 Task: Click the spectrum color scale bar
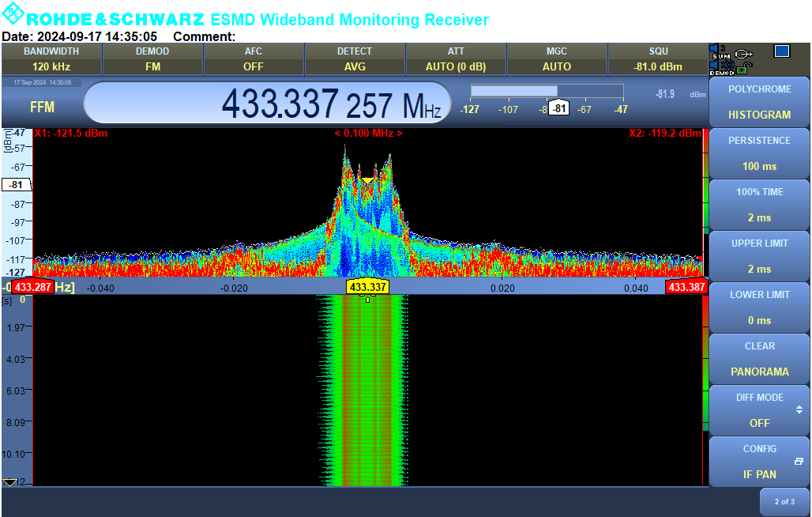pos(705,203)
